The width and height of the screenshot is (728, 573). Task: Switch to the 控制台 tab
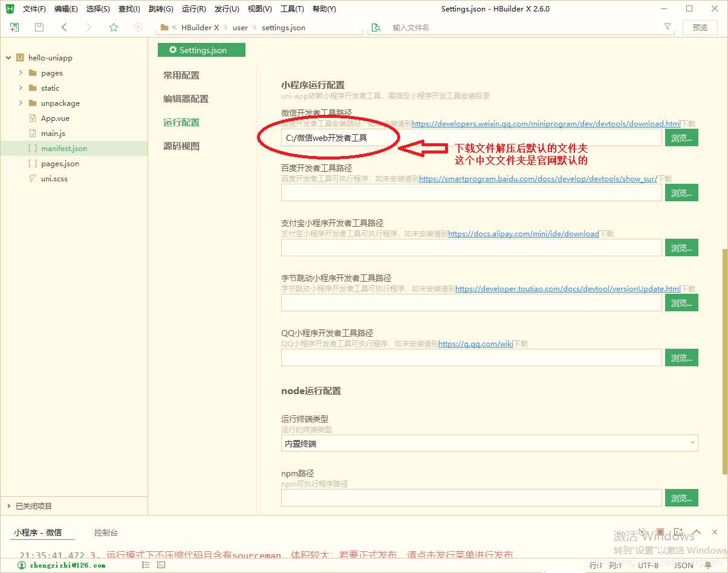tap(105, 532)
